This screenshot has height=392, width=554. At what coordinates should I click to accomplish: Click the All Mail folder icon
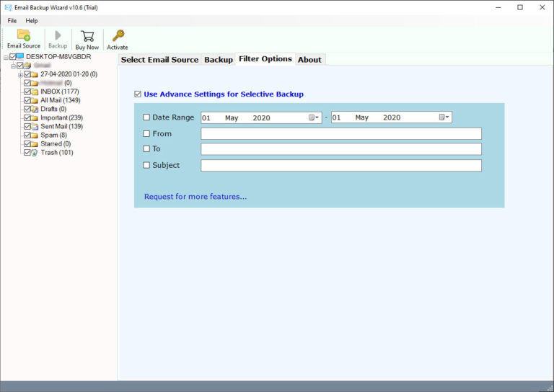(35, 101)
